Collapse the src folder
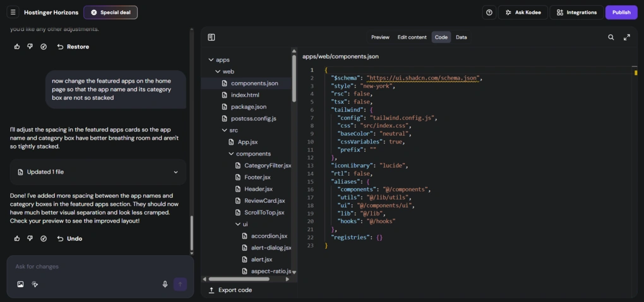This screenshot has width=644, height=302. pos(230,130)
